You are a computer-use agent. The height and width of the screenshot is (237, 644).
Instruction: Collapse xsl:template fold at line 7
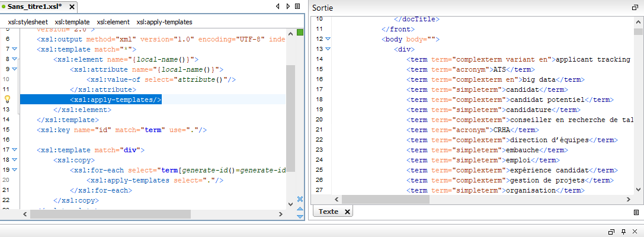pos(15,49)
